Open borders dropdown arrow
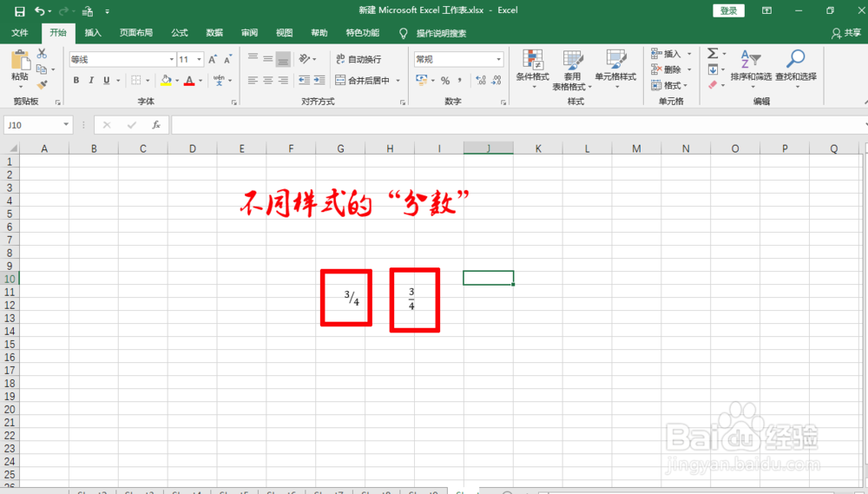Screen dimensions: 868x494 coord(148,81)
